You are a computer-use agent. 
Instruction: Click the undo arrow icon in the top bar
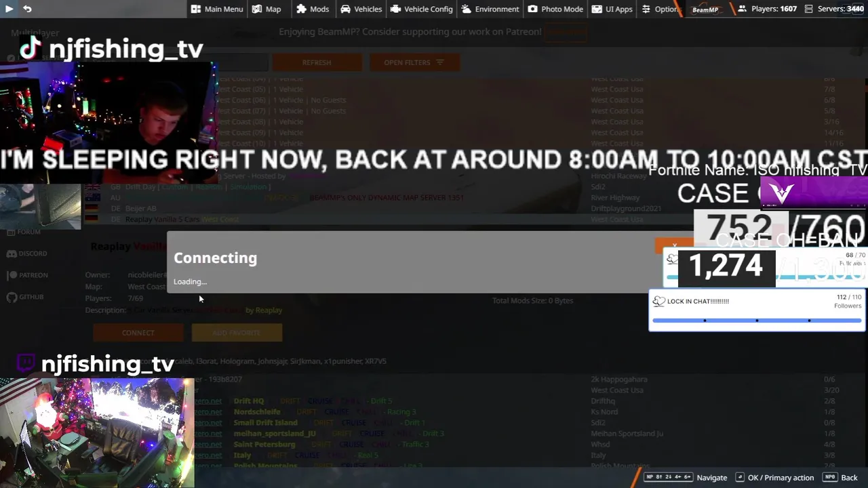point(27,9)
